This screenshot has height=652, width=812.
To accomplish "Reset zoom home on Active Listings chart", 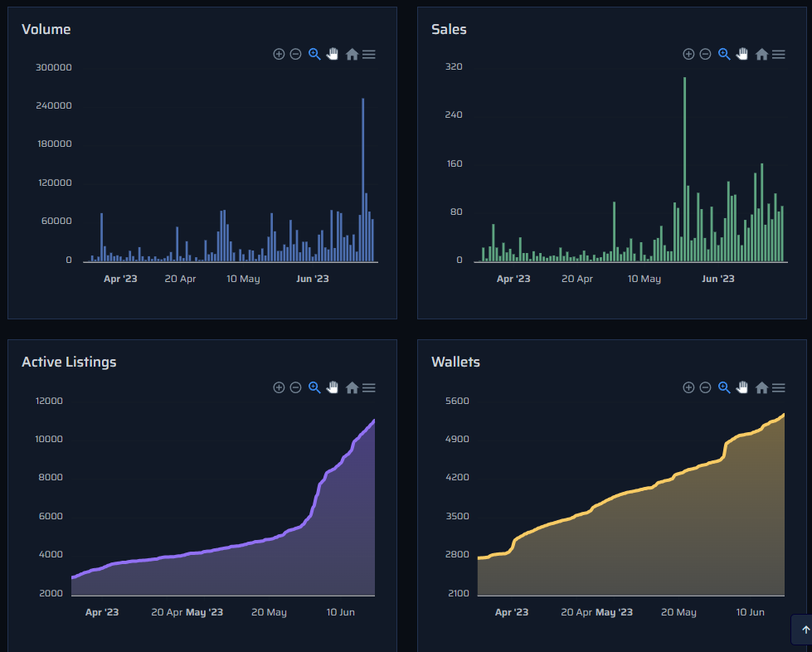I will click(353, 387).
